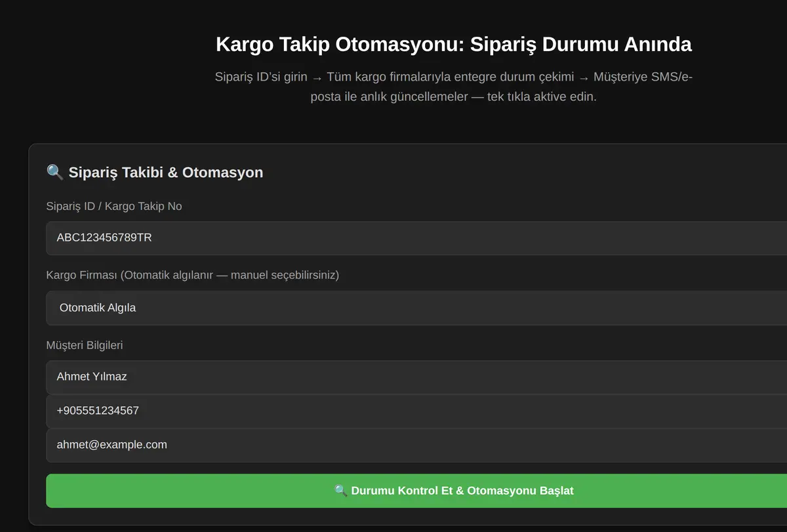Click the Sipariş Takibi & Otomasyon heading text
Viewport: 787px width, 532px height.
pyautogui.click(x=166, y=173)
